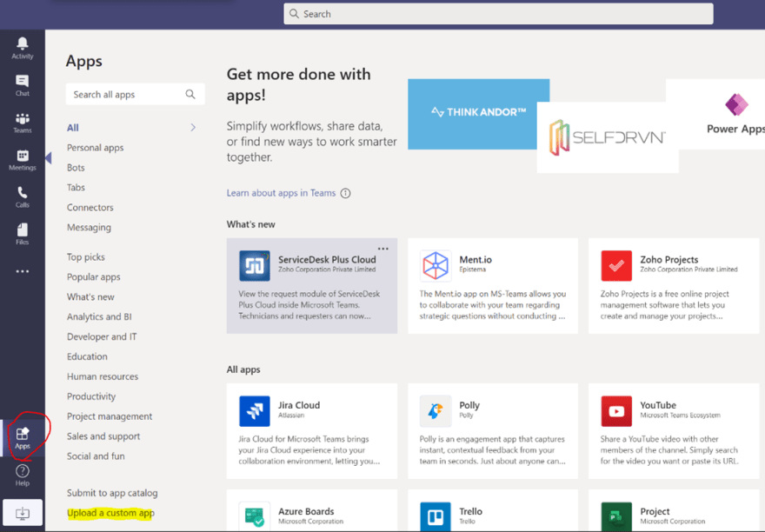
Task: Show more apps ellipsis in sidebar
Action: click(23, 271)
